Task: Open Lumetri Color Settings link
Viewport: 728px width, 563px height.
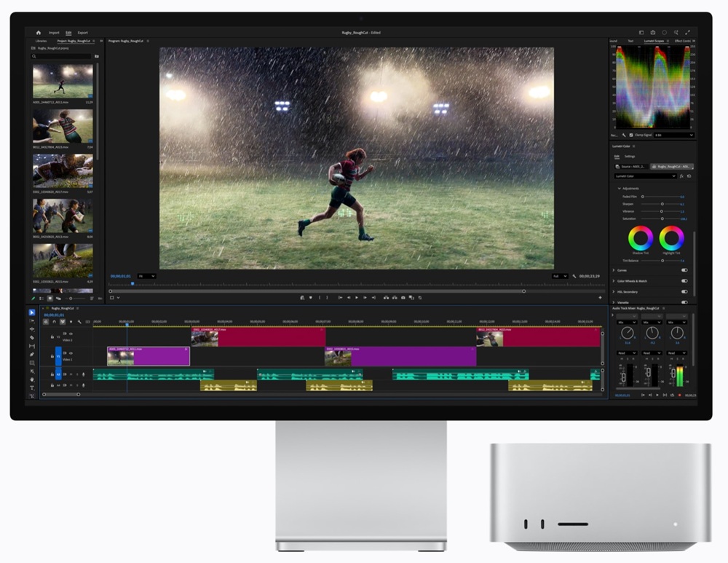Action: pos(630,157)
